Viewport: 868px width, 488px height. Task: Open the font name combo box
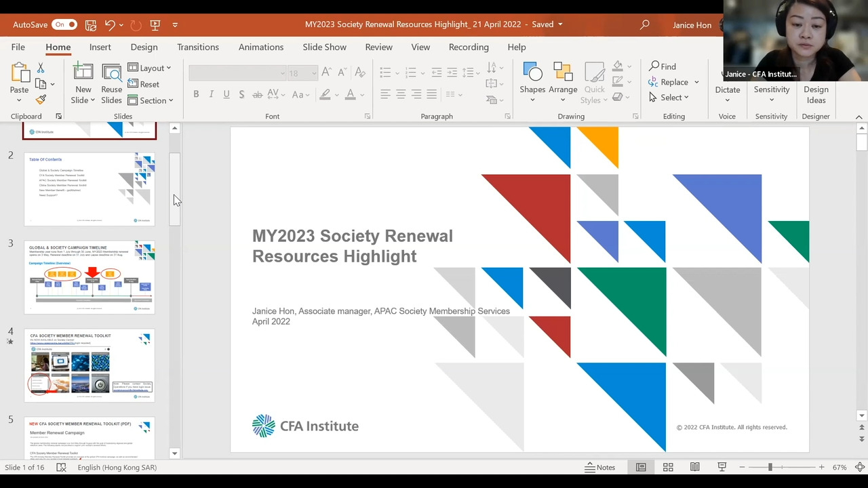[x=238, y=73]
